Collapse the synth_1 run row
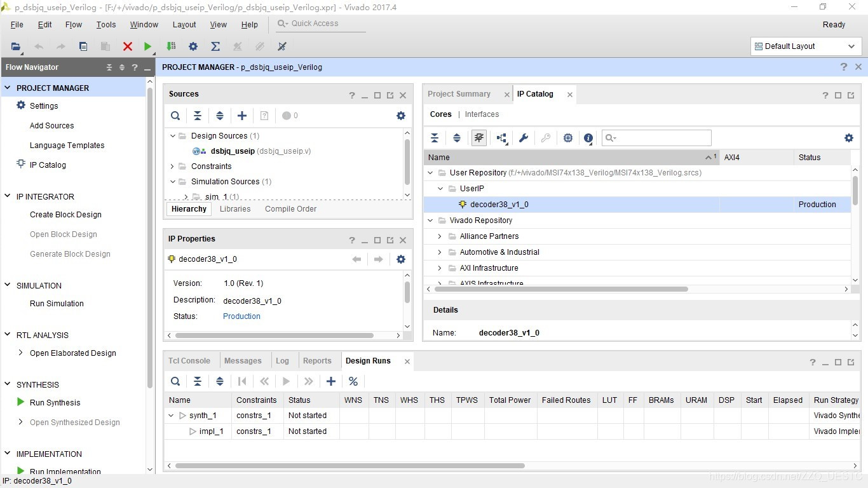The image size is (868, 488). tap(171, 416)
